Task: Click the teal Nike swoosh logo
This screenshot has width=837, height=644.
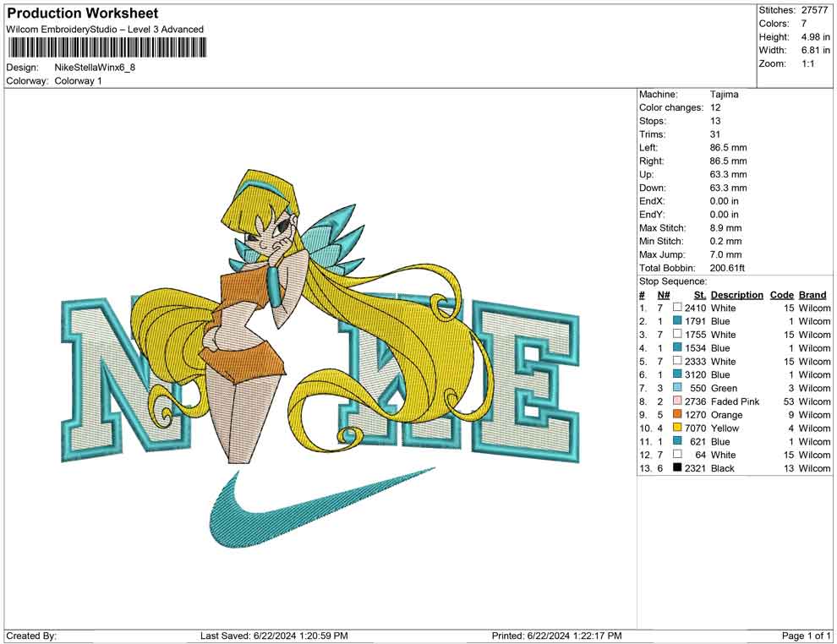Action: (296, 509)
